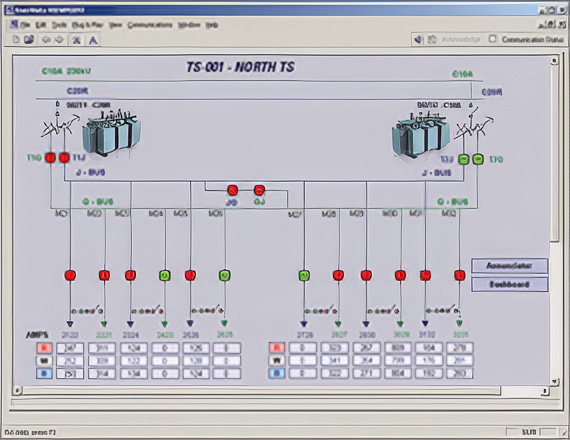The width and height of the screenshot is (570, 440).
Task: Select the green T2Q breaker on right
Action: 478,159
